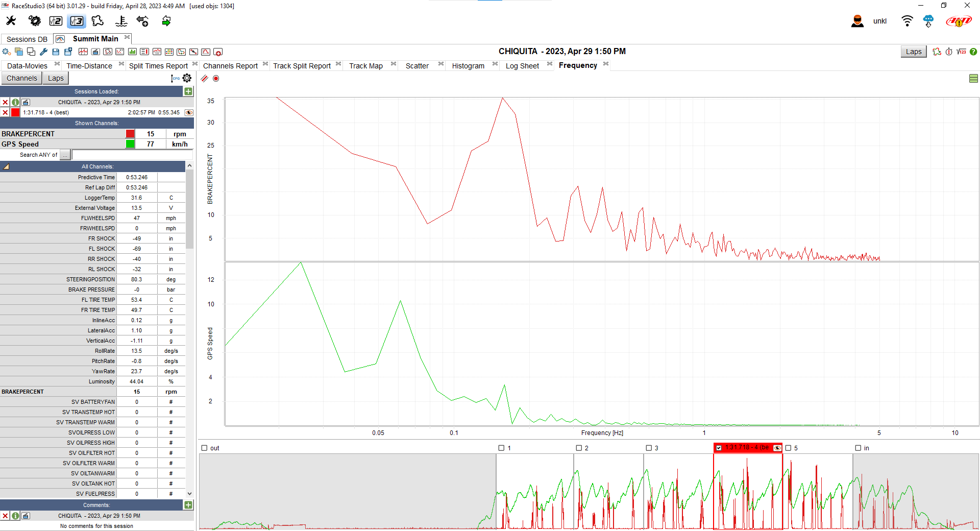Screen dimensions: 980x531
Task: Open the channel panel gear settings icon
Action: click(187, 78)
